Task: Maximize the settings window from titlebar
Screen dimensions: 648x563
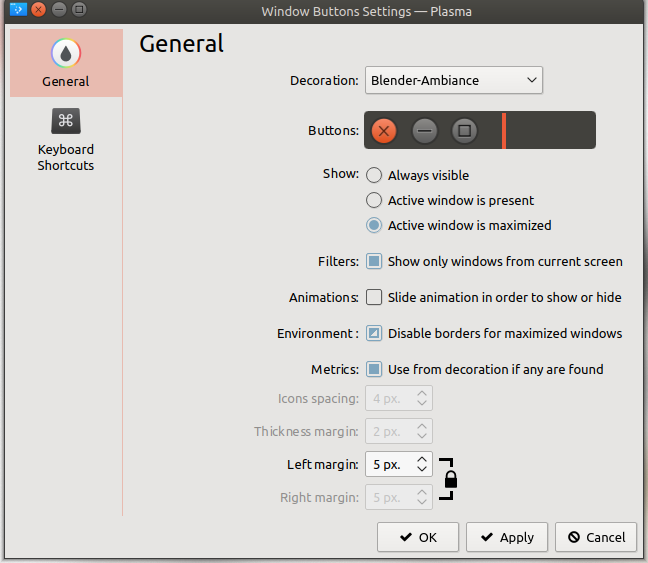Action: tap(79, 9)
